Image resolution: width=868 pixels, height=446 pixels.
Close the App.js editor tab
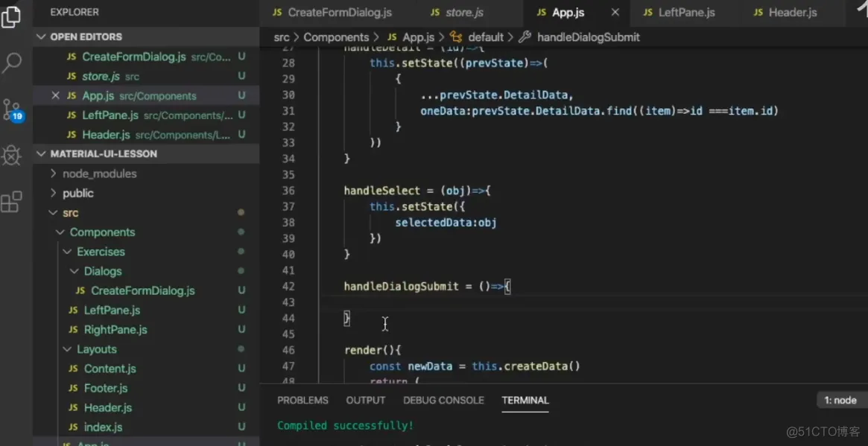click(615, 12)
